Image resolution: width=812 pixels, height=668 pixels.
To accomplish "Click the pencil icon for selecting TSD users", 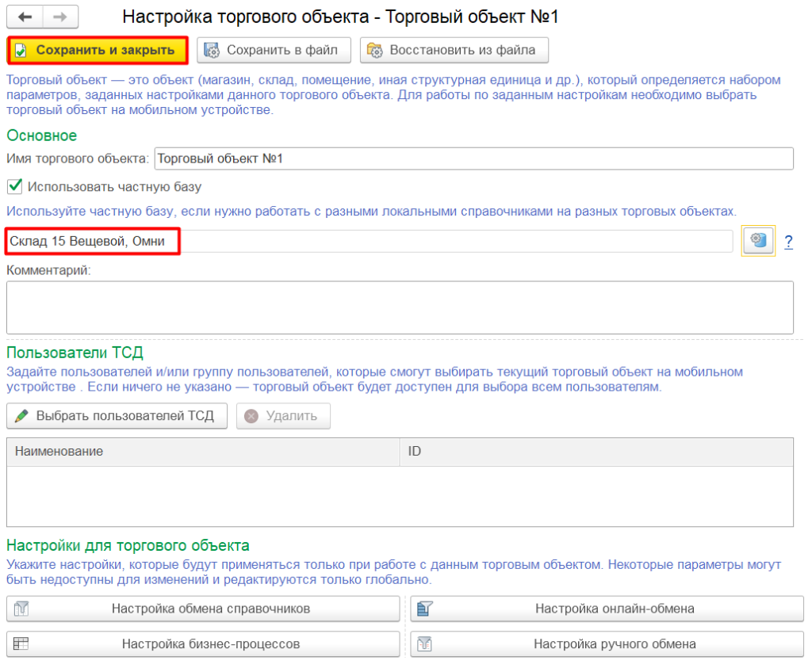I will [x=22, y=416].
